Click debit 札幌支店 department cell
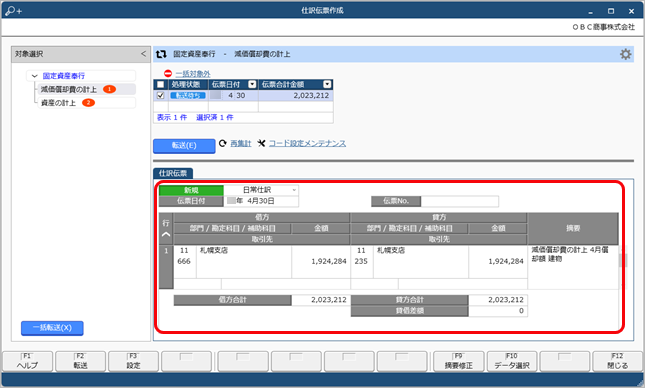 point(213,250)
